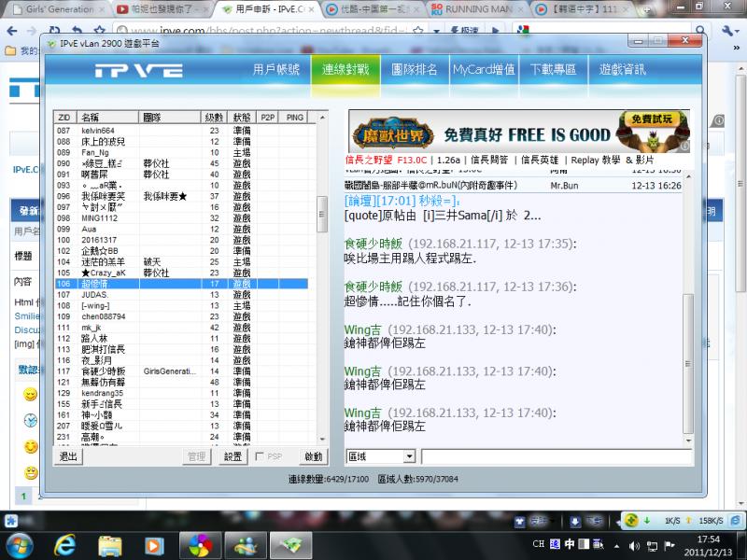Click the 設置 button
Image resolution: width=747 pixels, height=560 pixels.
(x=233, y=456)
